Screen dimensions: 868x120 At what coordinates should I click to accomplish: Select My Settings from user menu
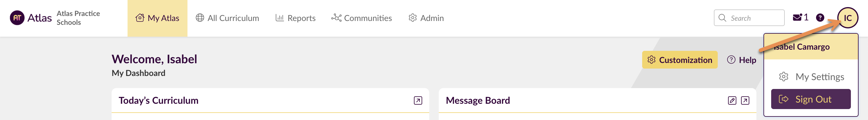pyautogui.click(x=819, y=77)
